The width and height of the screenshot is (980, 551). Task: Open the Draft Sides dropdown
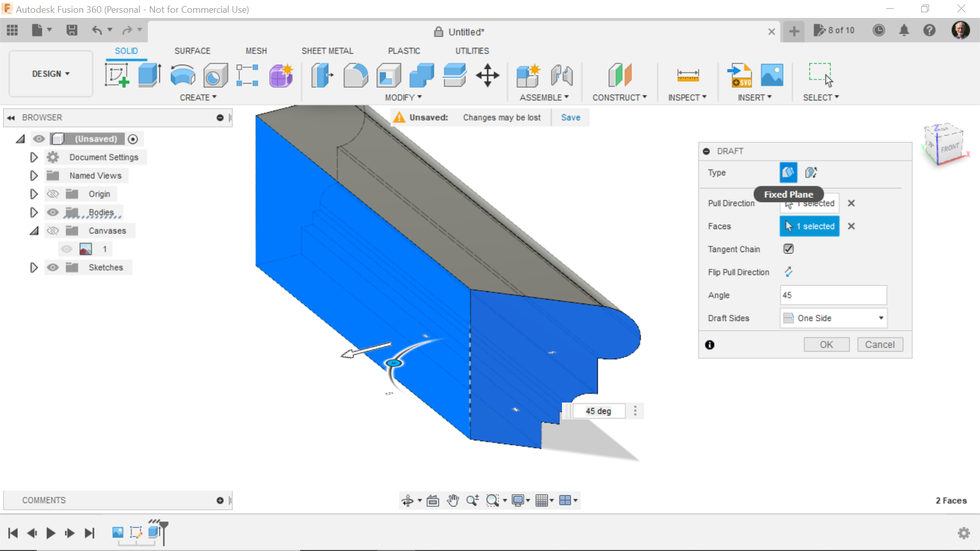click(833, 318)
